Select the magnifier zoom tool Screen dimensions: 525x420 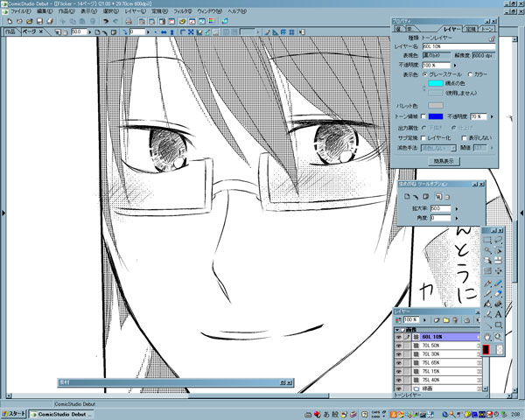click(x=498, y=337)
